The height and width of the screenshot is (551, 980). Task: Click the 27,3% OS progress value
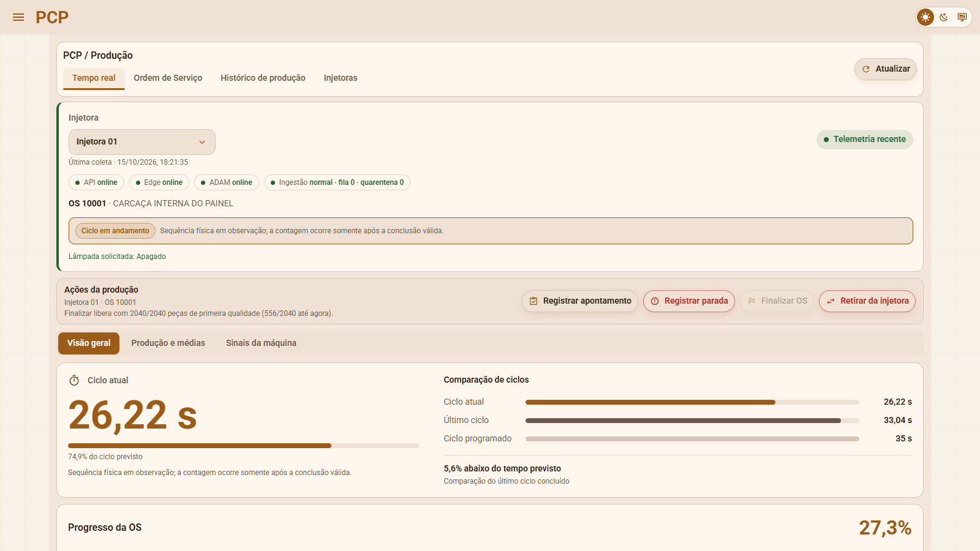click(885, 528)
